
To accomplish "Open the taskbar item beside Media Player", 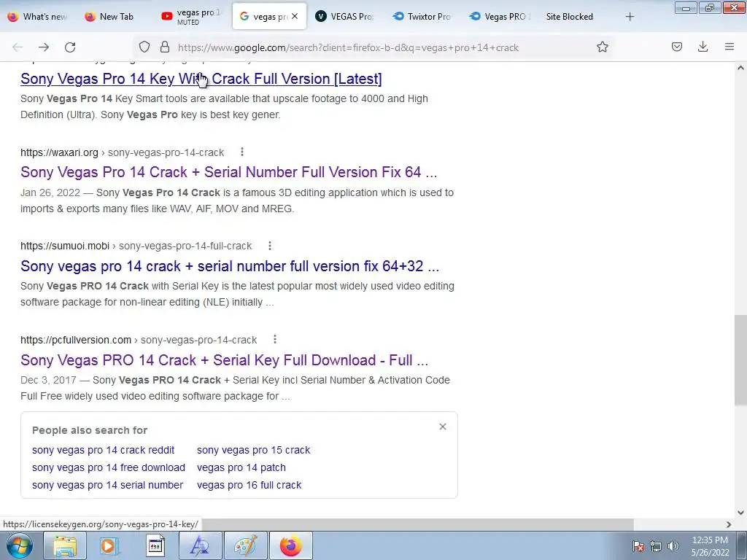I will [x=155, y=545].
